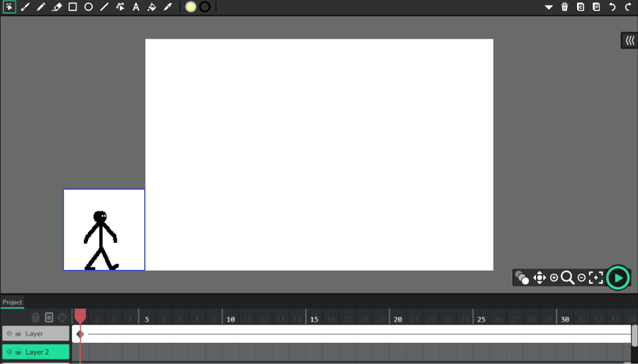Select the layer named Layer
The width and height of the screenshot is (638, 364).
[x=35, y=334]
